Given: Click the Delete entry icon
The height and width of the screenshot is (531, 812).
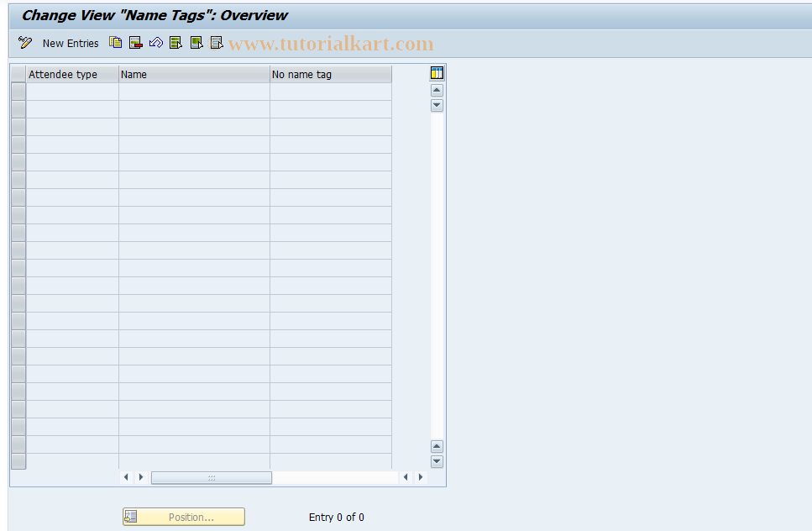Looking at the screenshot, I should pos(136,43).
